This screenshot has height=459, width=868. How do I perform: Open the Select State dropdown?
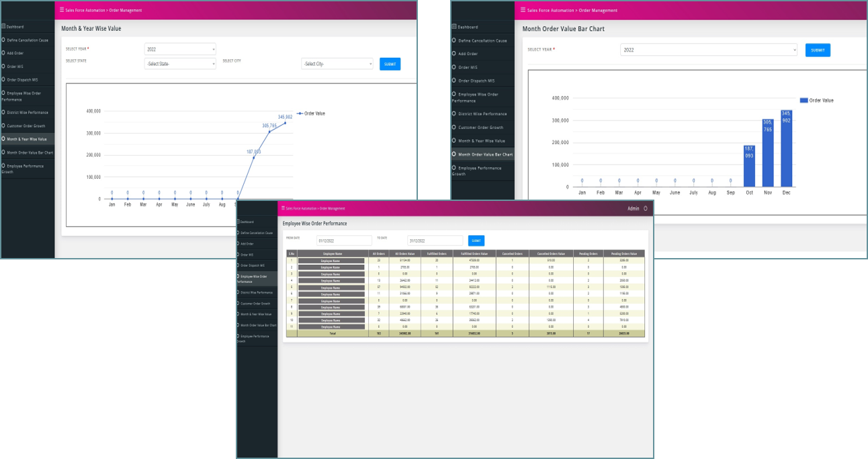coord(180,64)
